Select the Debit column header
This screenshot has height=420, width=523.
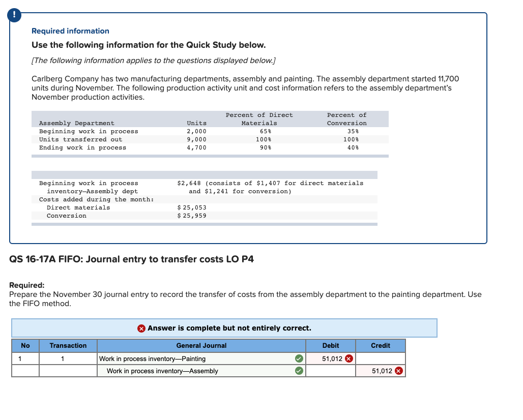pos(331,346)
